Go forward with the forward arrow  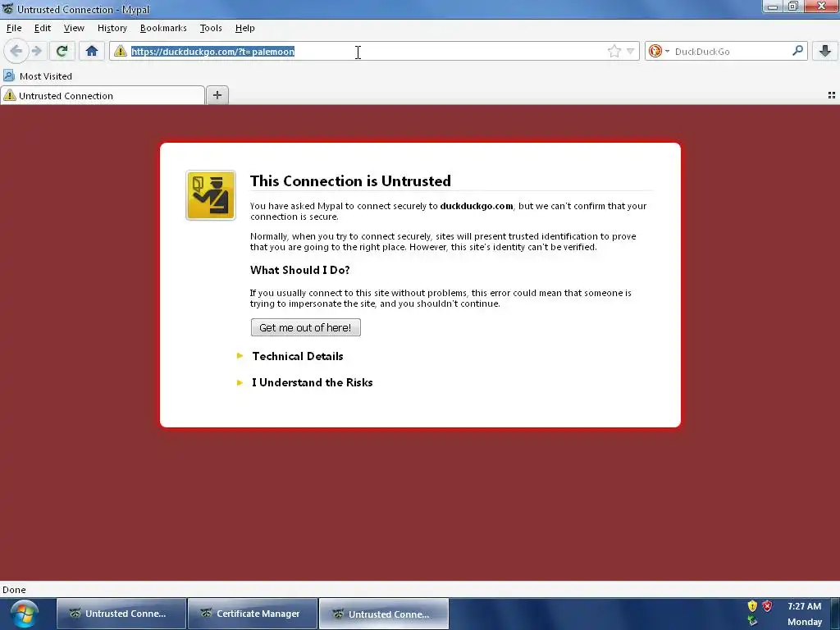(37, 52)
